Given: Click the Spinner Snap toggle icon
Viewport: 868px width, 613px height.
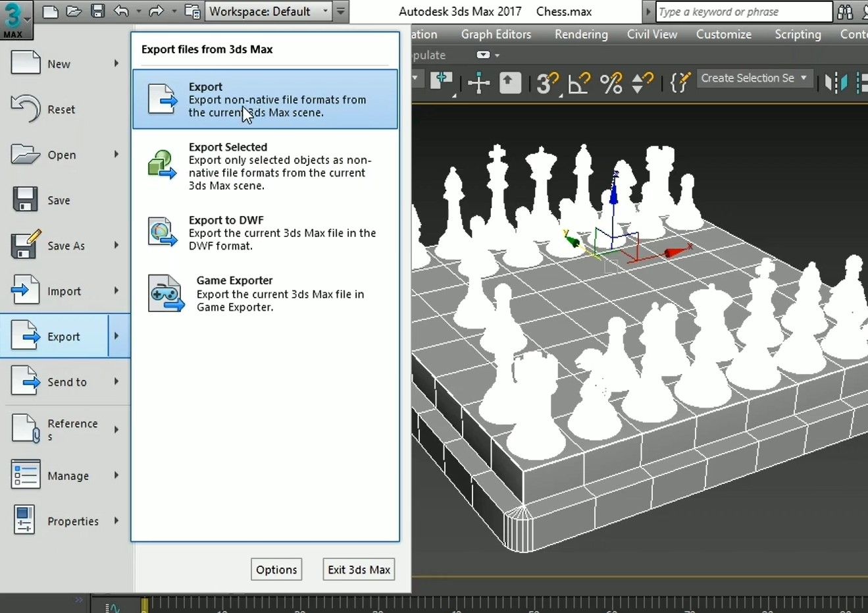Looking at the screenshot, I should pyautogui.click(x=642, y=83).
